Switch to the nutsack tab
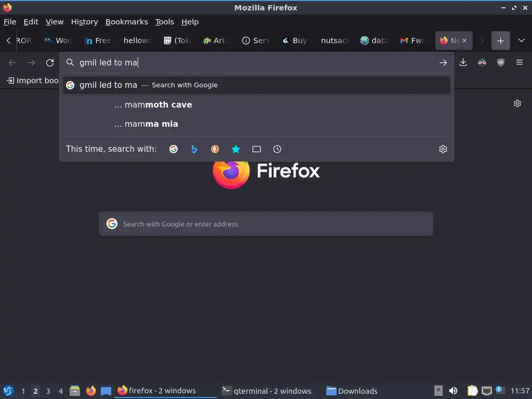Screen dimensions: 532x399 tap(335, 41)
